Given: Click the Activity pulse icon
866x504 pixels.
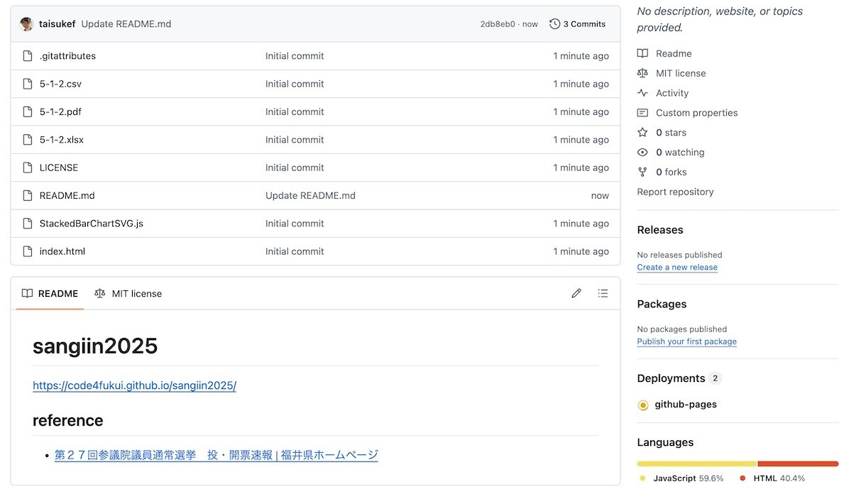Looking at the screenshot, I should [642, 93].
